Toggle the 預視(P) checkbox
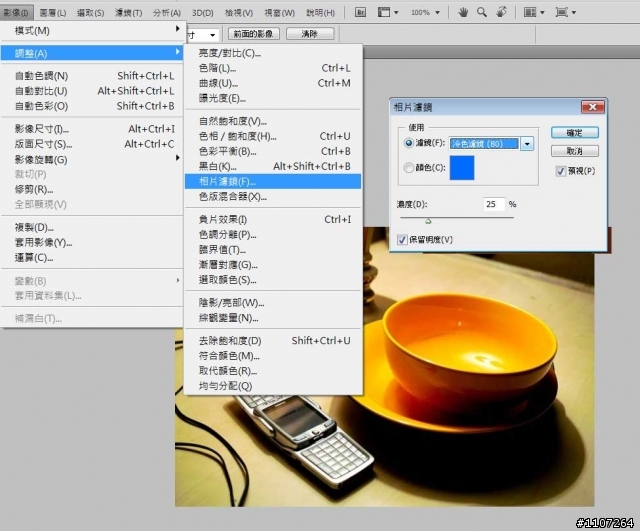Screen dimensions: 640x531 tap(561, 171)
